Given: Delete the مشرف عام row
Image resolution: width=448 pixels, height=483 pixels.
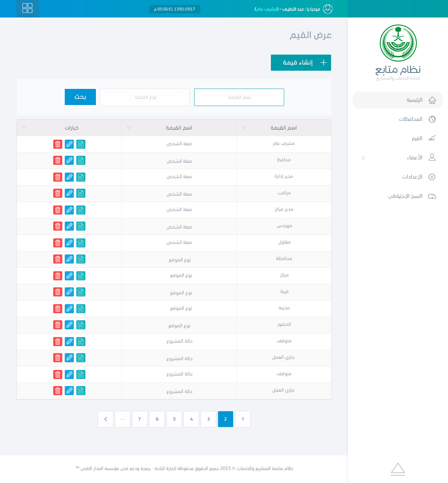Looking at the screenshot, I should pyautogui.click(x=58, y=144).
